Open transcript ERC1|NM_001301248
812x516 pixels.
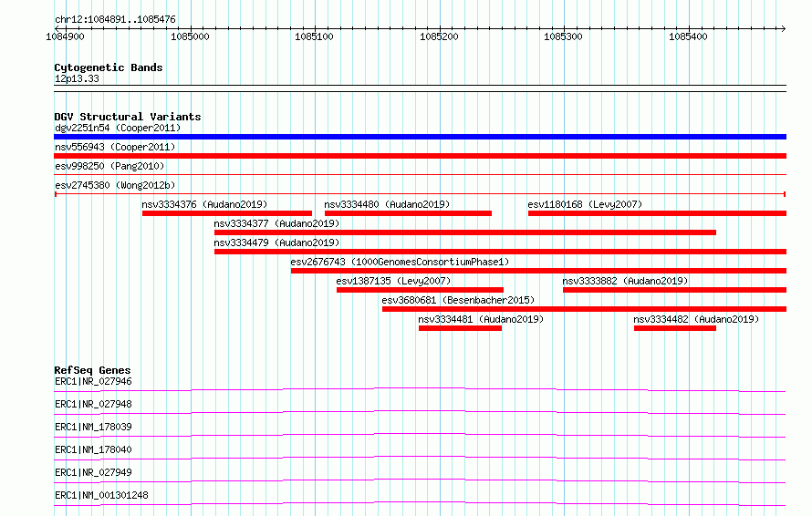point(101,495)
